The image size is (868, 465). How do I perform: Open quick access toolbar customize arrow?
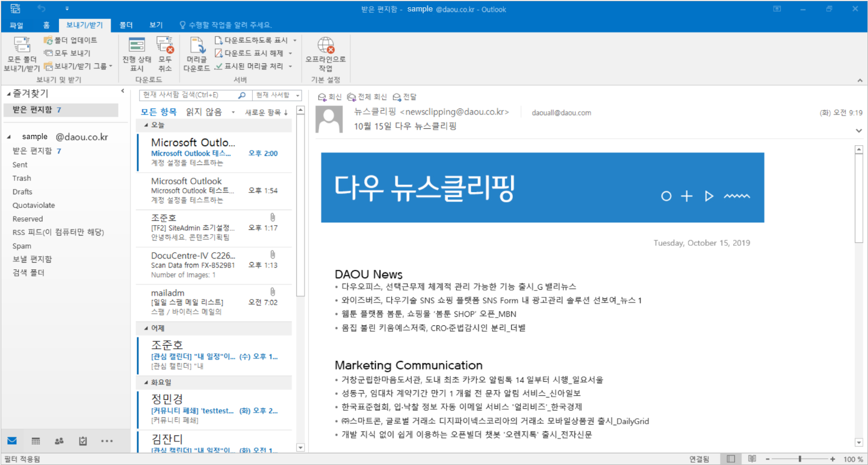click(x=67, y=9)
